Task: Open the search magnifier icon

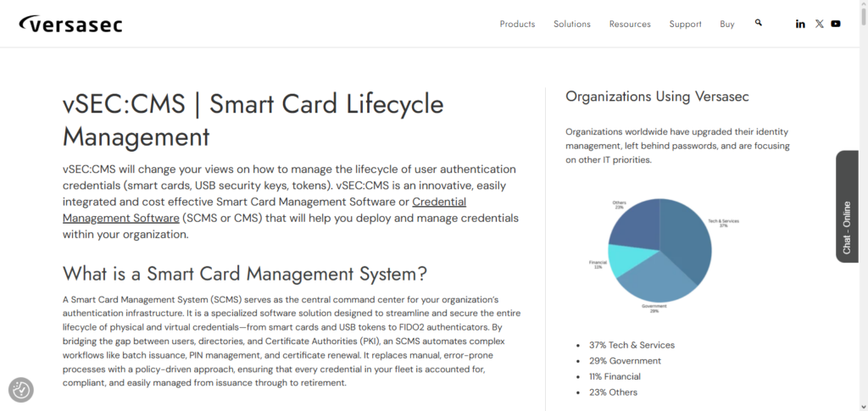Action: coord(759,23)
